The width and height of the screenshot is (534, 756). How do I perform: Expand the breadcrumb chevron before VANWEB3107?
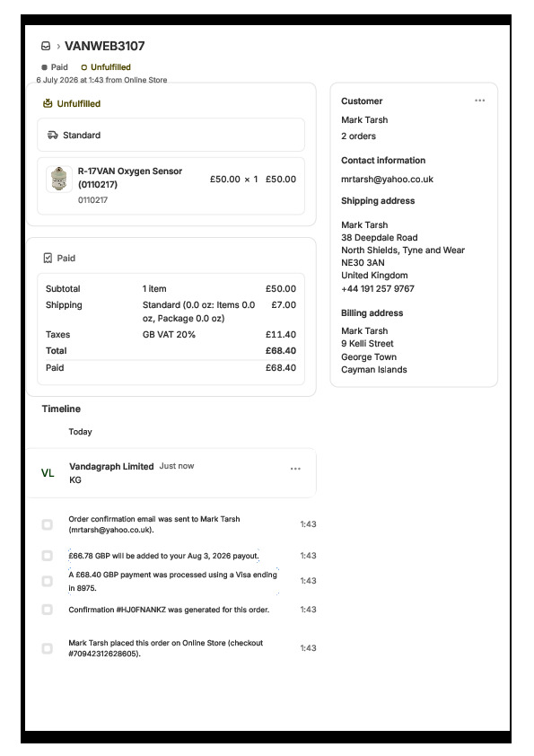(x=58, y=47)
